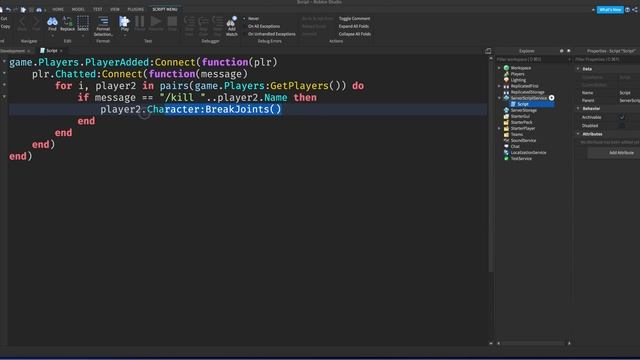Toggle the Archivable checkbox

[622, 117]
